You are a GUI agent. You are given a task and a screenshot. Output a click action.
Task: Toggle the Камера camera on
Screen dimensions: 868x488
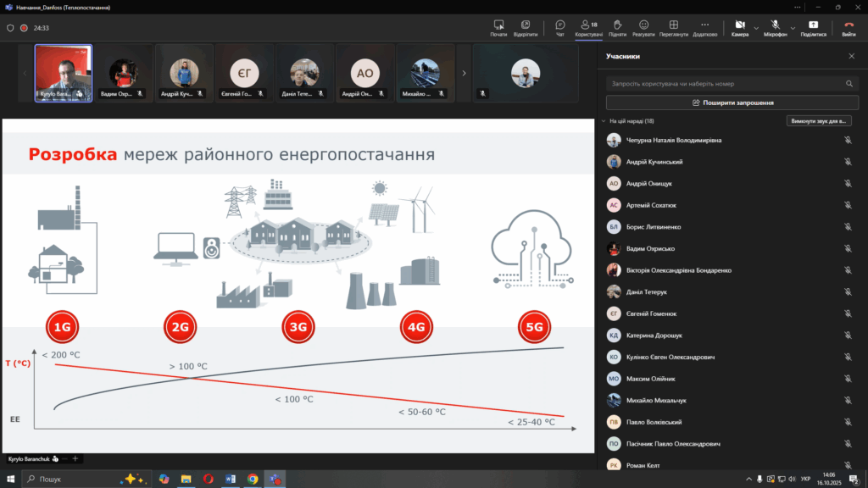(739, 25)
